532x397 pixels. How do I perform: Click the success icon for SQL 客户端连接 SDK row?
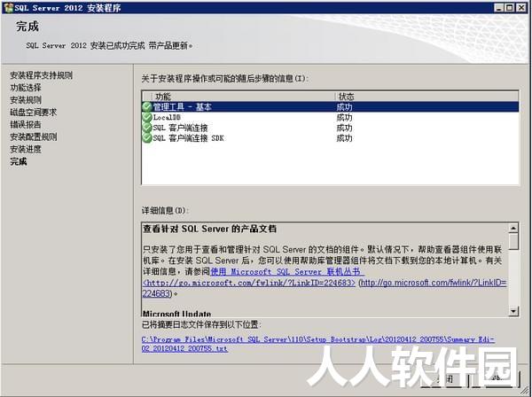[146, 138]
